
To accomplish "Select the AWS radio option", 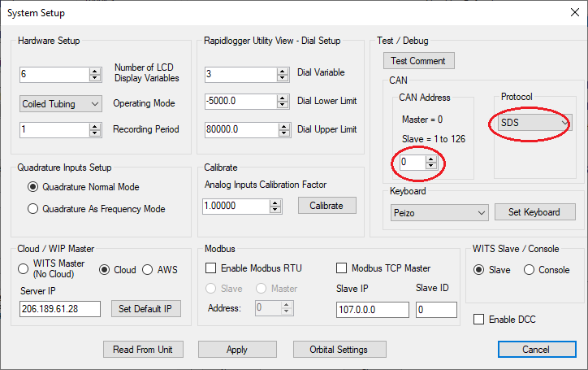I will [x=147, y=270].
